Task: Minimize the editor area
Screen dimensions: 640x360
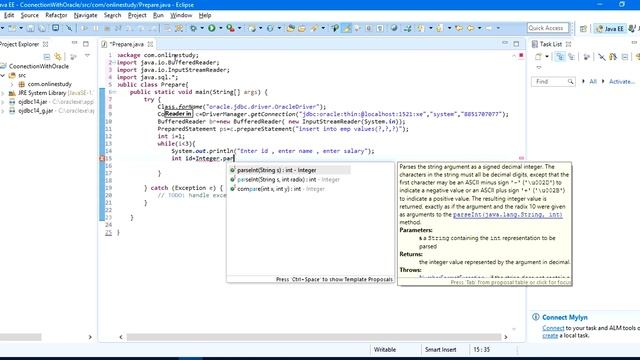Action: [505, 43]
